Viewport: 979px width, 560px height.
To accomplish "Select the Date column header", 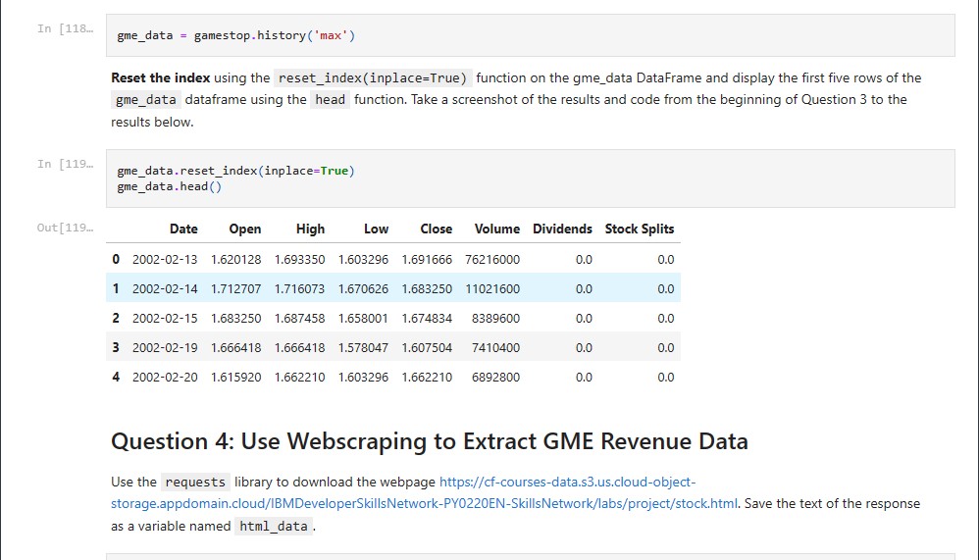I will 183,229.
